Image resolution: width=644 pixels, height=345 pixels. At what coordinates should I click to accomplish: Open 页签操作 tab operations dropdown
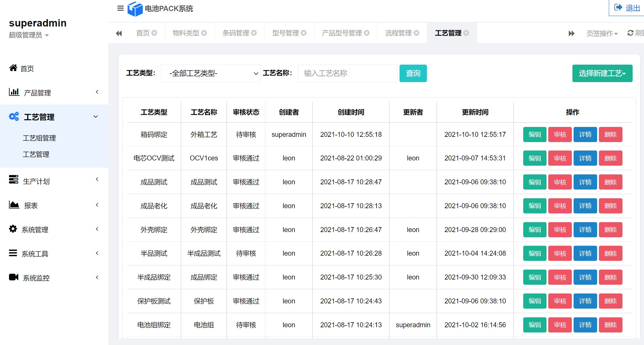point(602,33)
